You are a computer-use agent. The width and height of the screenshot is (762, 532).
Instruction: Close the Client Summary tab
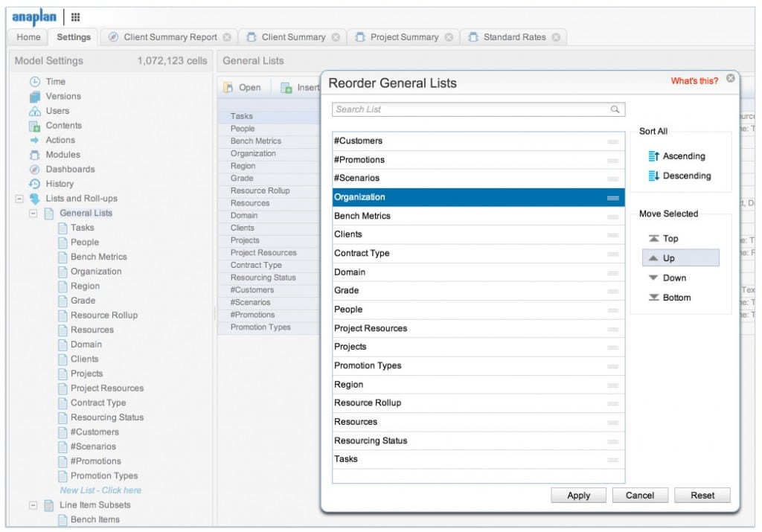[336, 37]
